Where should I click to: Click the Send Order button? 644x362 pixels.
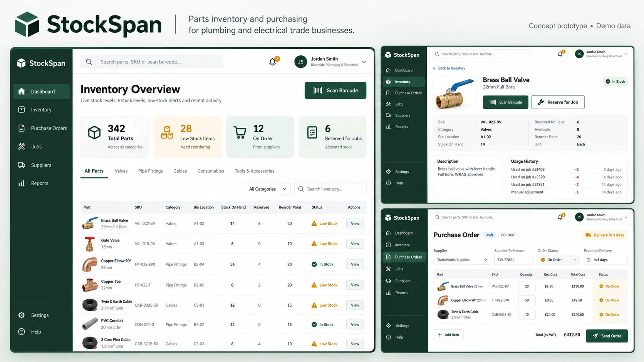tap(607, 336)
